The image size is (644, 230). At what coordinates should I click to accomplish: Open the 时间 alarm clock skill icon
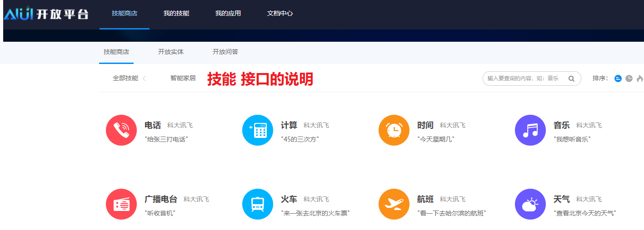tap(394, 130)
